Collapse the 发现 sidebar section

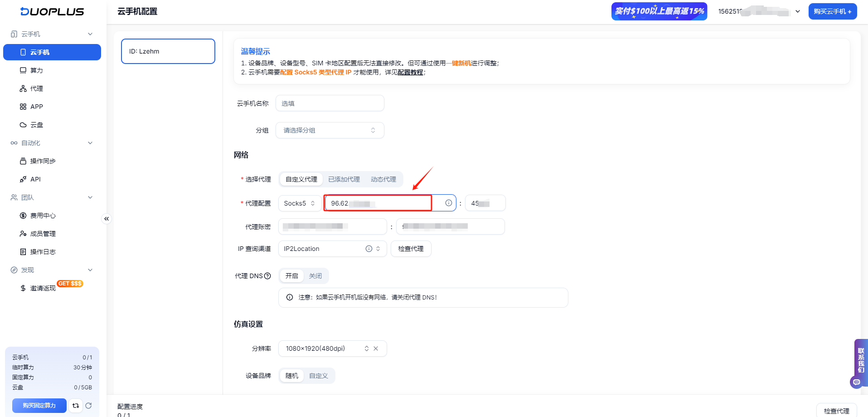click(90, 270)
